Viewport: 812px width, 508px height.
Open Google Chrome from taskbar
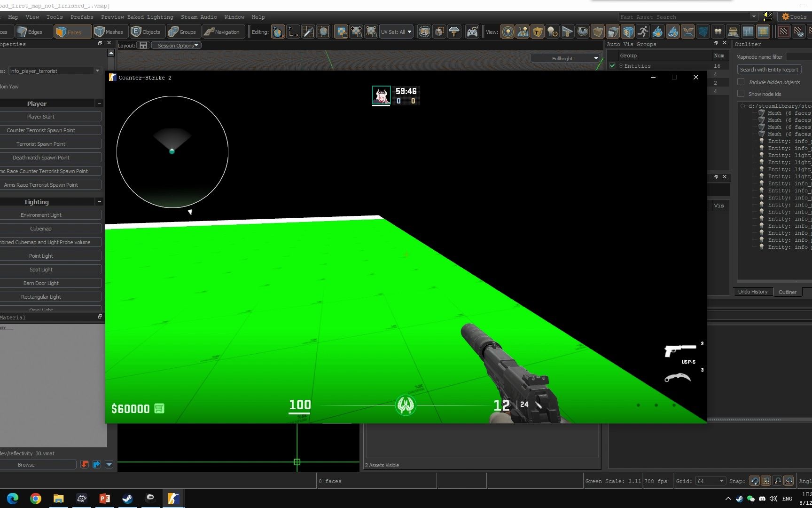point(36,499)
